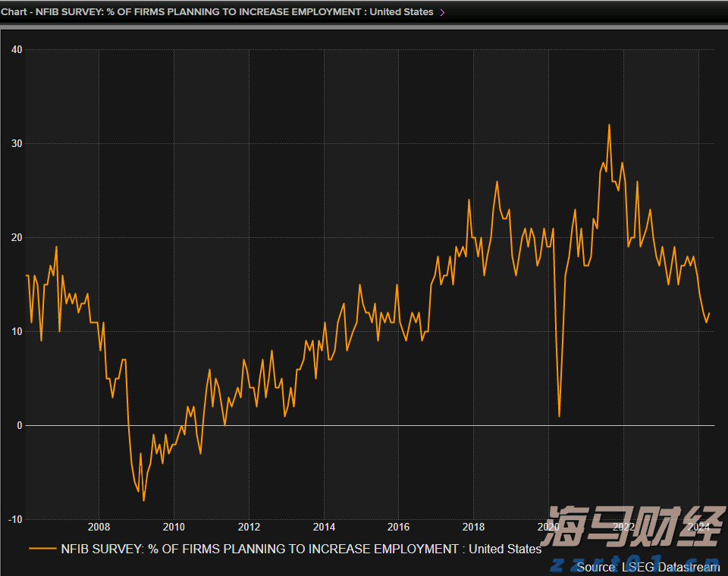Image resolution: width=728 pixels, height=576 pixels.
Task: Click the orange legend line sample
Action: [42, 549]
